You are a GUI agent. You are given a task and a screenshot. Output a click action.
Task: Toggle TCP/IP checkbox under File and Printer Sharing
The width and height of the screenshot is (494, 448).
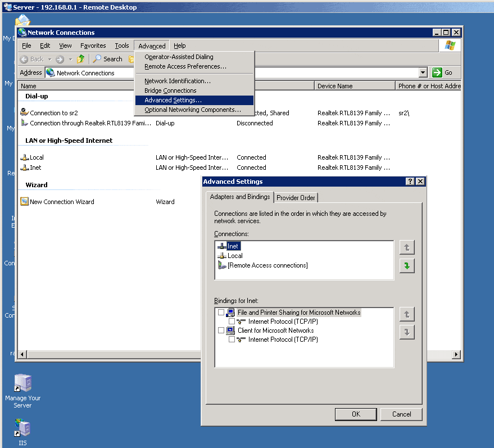point(232,322)
